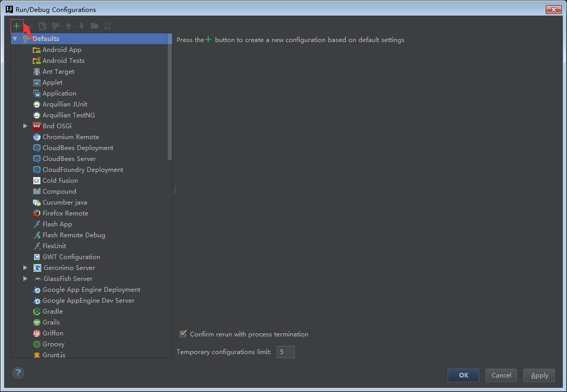Screen dimensions: 567x392
Task: Click the Cucumber java icon
Action: [36, 202]
